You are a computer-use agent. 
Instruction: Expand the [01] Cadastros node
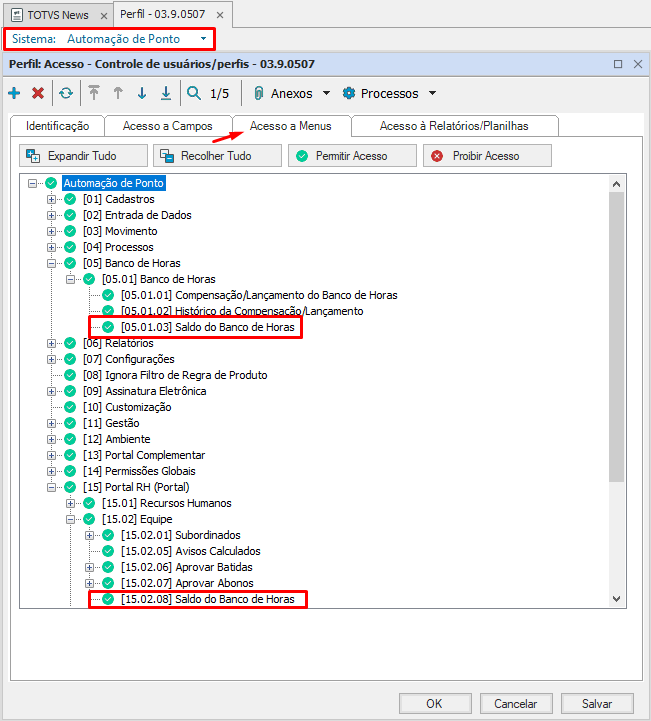51,200
